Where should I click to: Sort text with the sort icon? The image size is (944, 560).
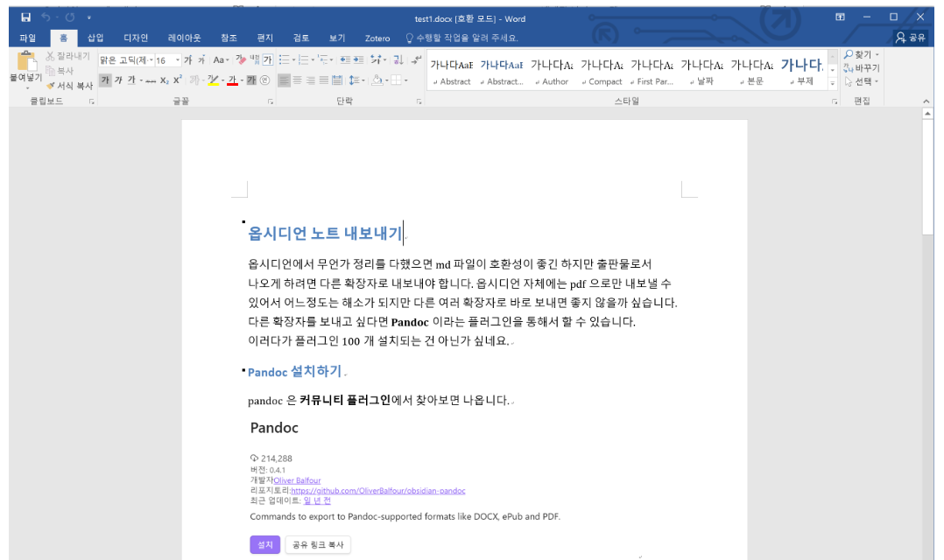[398, 59]
